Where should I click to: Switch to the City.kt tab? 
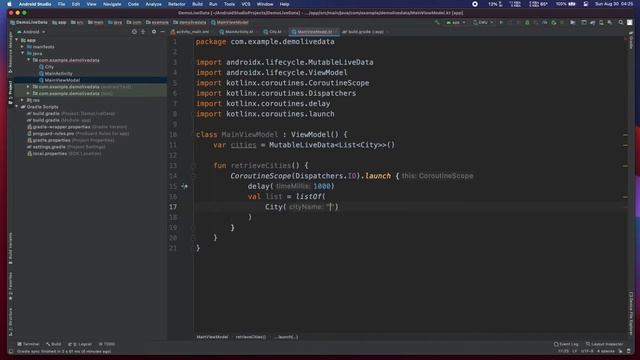pos(272,32)
